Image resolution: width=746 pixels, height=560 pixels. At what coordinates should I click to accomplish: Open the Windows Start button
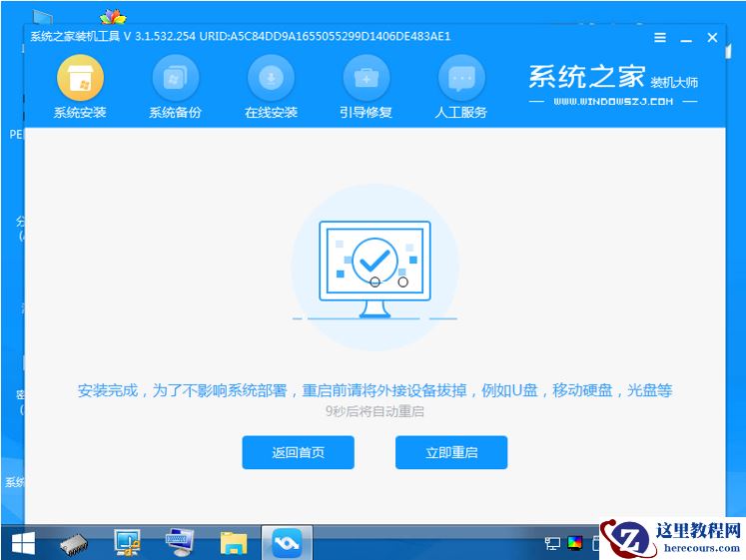(23, 543)
